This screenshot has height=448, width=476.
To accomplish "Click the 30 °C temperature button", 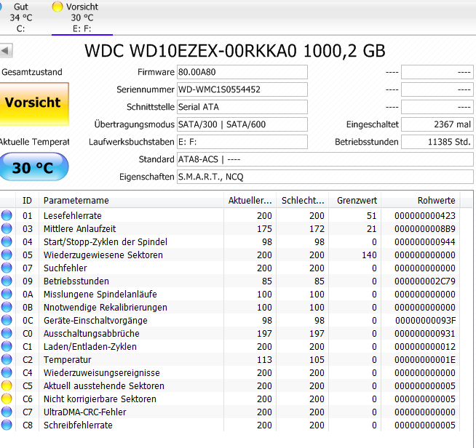I will coord(33,167).
